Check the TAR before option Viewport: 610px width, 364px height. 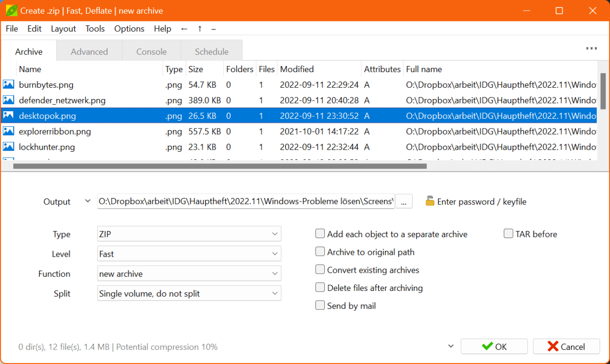[508, 234]
